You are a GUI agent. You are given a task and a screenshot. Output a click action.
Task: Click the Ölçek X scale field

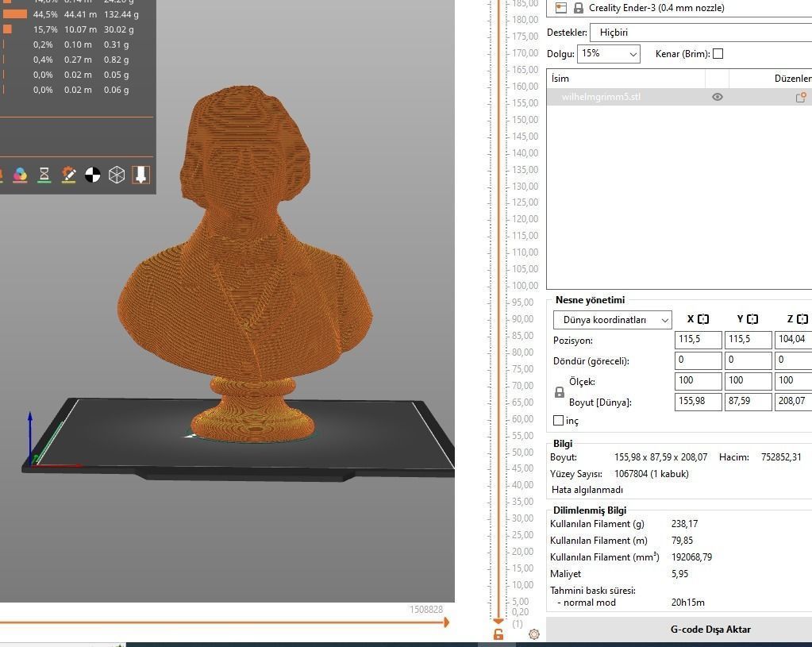point(698,381)
